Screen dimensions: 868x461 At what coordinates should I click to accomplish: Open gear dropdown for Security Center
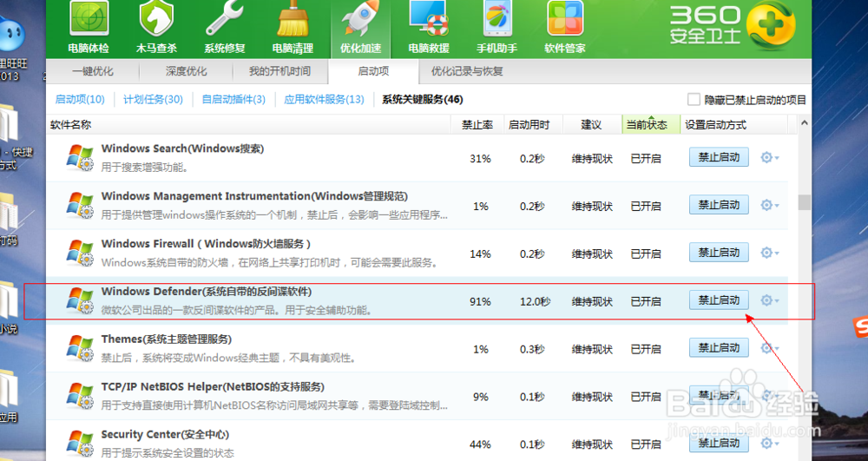click(769, 444)
